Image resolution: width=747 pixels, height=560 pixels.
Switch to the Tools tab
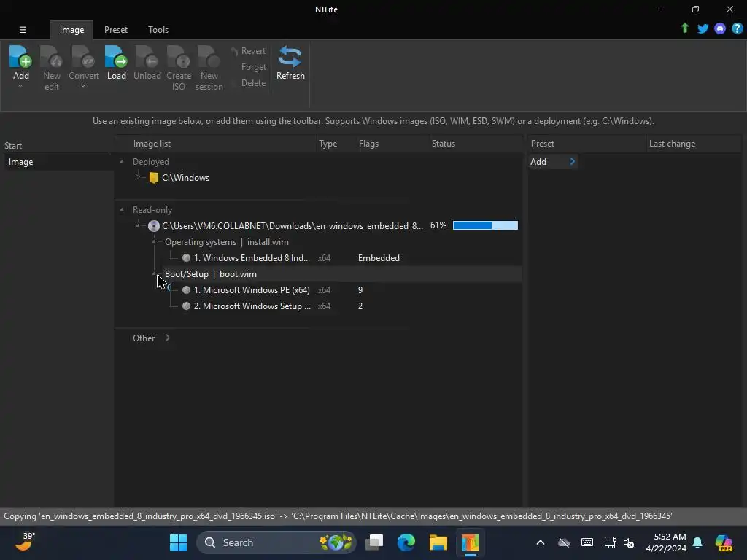pos(158,29)
